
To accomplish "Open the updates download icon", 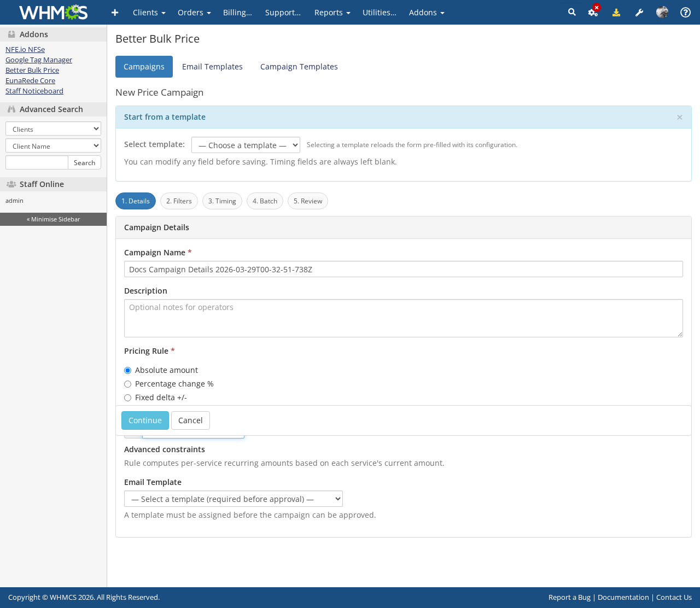I will pyautogui.click(x=616, y=11).
